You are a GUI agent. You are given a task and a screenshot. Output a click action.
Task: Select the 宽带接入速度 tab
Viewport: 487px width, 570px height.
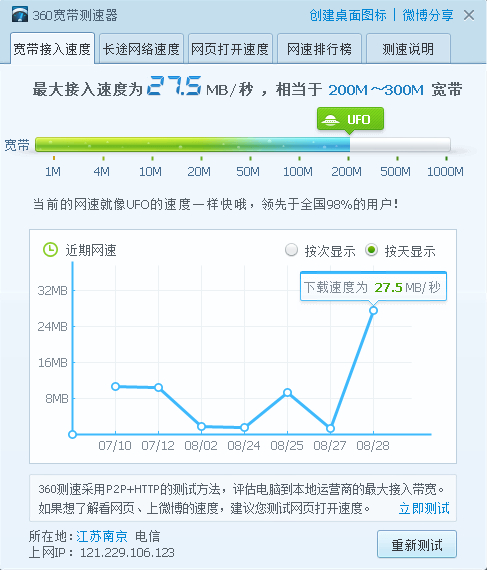tap(52, 48)
